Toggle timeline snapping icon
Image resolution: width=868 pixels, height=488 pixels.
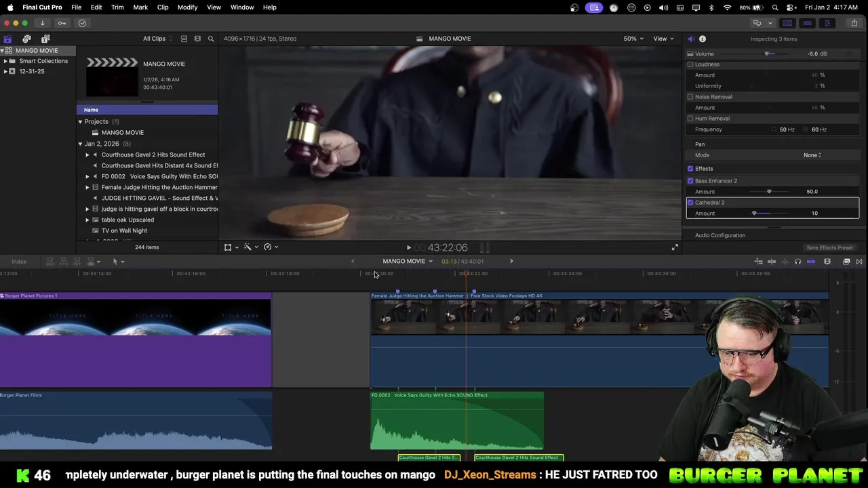coord(811,262)
